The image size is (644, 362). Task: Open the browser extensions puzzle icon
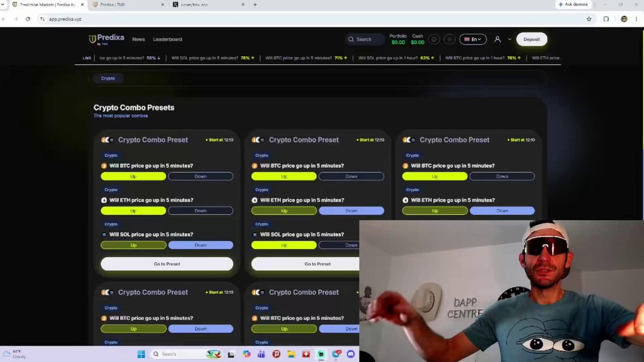pyautogui.click(x=606, y=19)
